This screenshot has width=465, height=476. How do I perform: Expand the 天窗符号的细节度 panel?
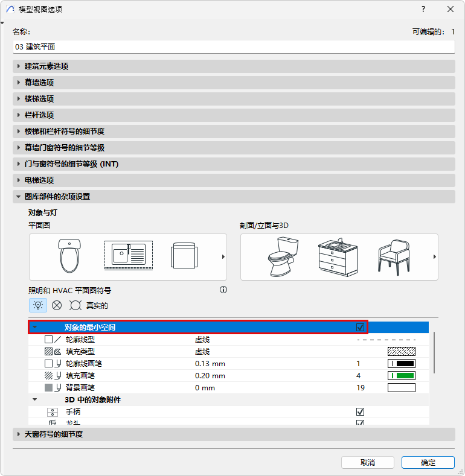[234, 434]
